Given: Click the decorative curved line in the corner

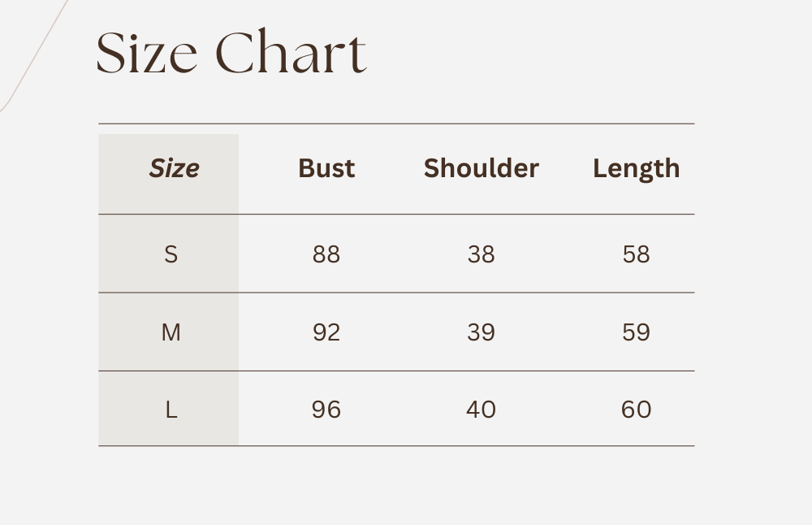Looking at the screenshot, I should (32, 57).
